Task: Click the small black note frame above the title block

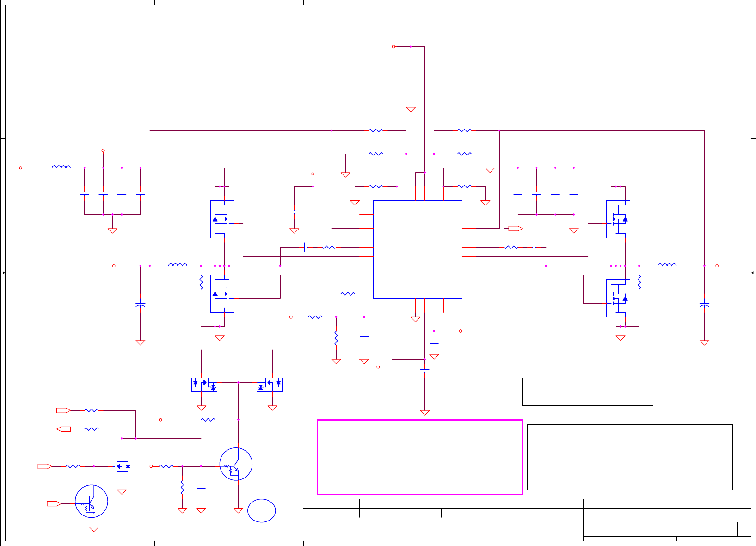Action: point(588,391)
